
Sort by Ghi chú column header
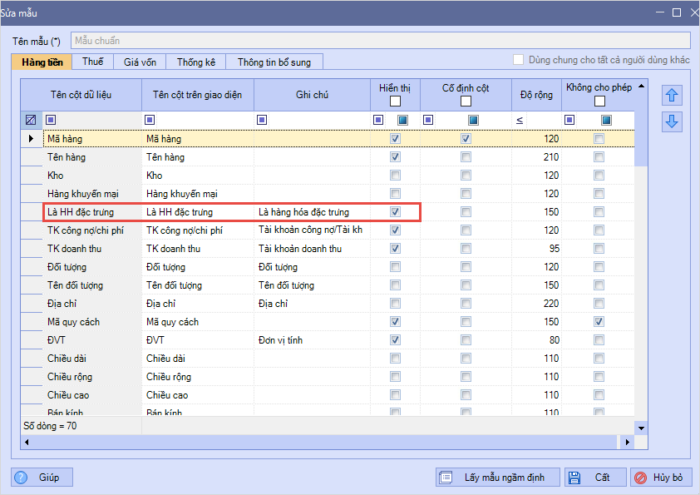click(312, 95)
